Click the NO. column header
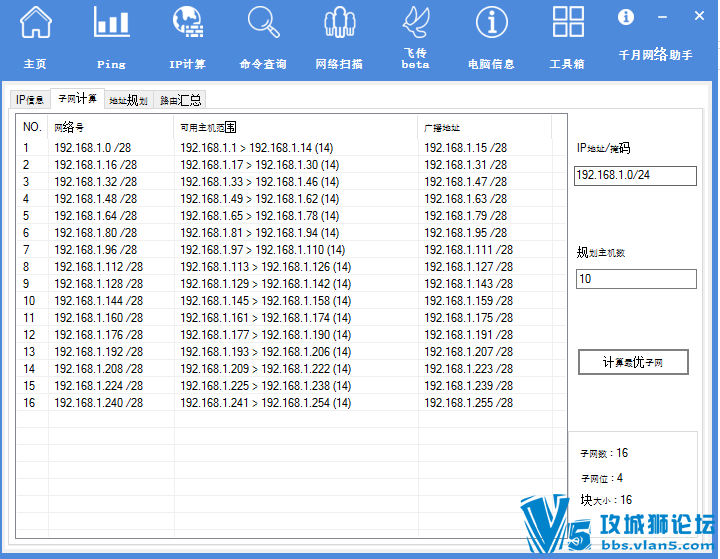Screen dimensions: 720x559 tap(32, 127)
